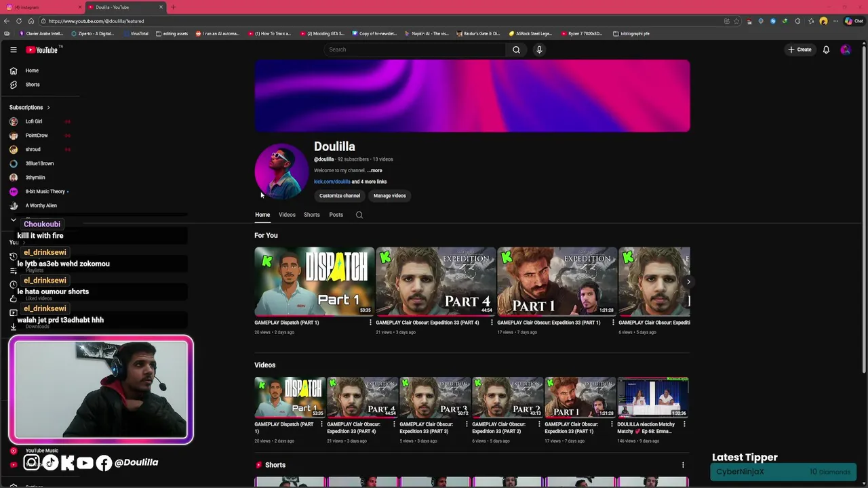Go back in browser
The image size is (868, 488).
point(7,21)
